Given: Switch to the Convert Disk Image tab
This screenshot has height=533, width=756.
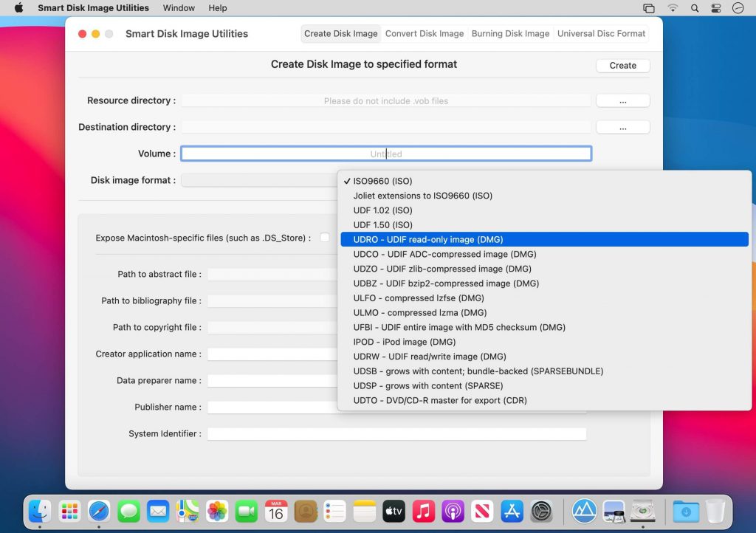Looking at the screenshot, I should pos(425,33).
